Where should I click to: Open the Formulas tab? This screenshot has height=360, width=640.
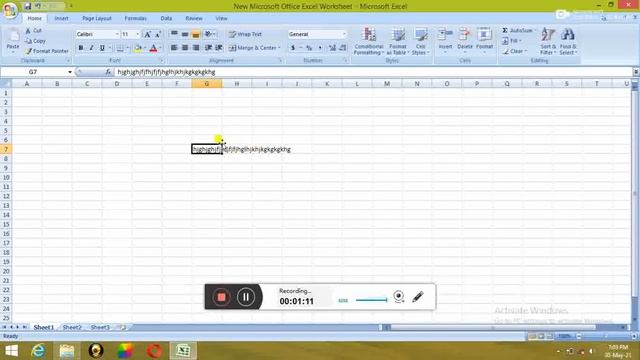tap(136, 18)
